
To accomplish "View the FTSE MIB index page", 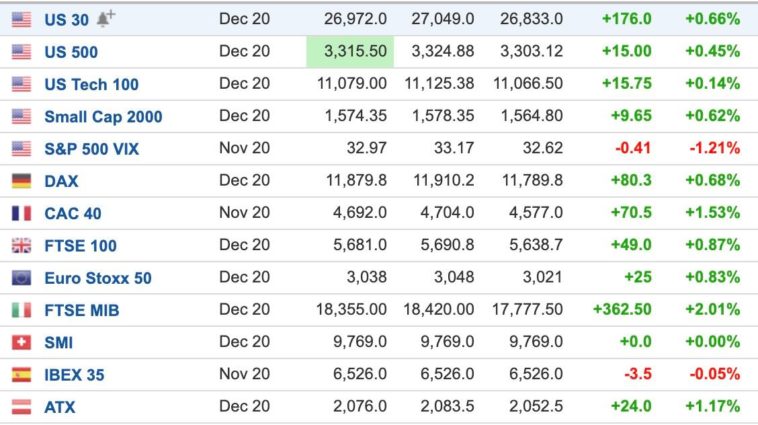I will click(x=81, y=310).
